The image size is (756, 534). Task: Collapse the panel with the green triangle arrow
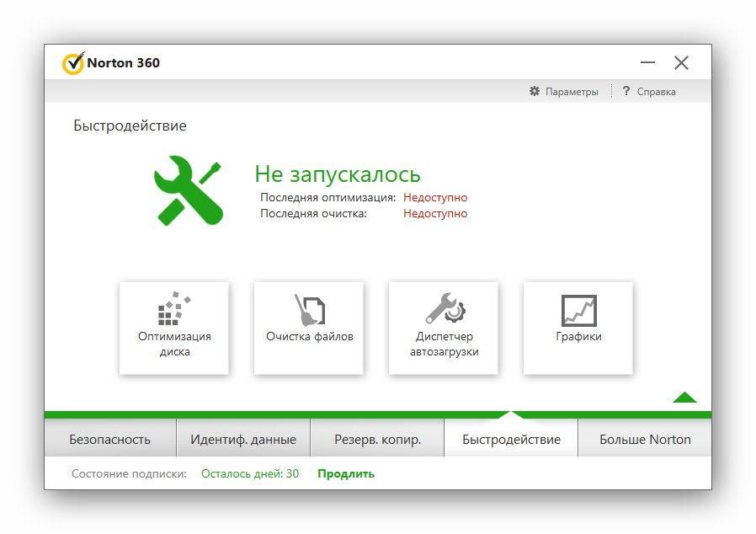pos(684,397)
